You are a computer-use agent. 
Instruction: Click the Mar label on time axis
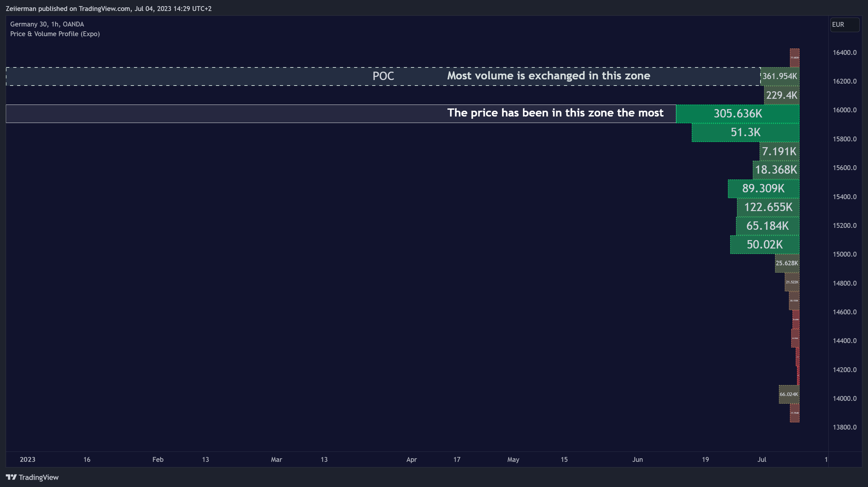point(276,460)
